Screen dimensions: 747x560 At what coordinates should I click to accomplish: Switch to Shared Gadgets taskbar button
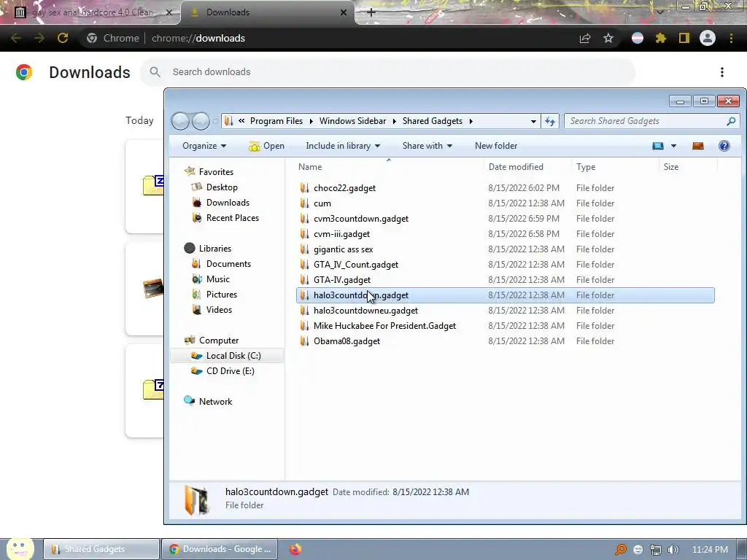point(101,549)
